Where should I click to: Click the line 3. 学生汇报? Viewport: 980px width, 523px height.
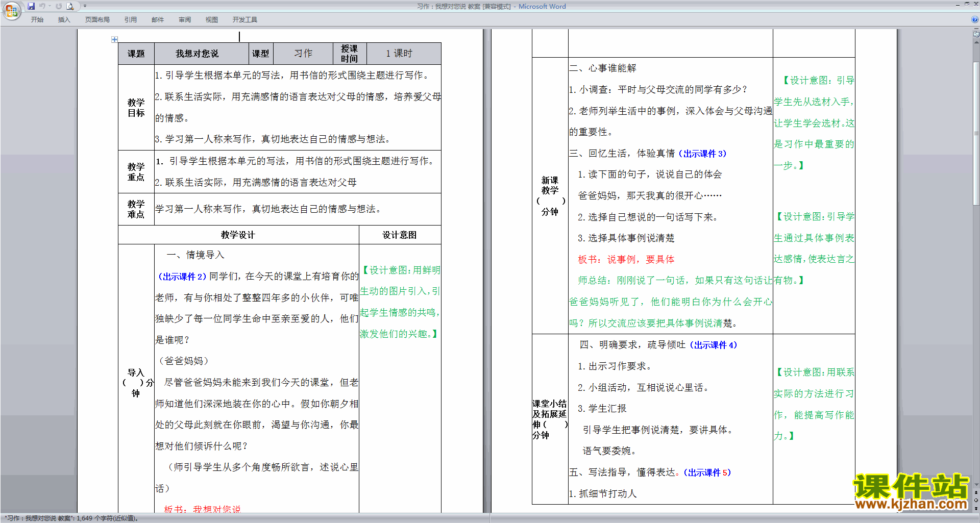[602, 409]
